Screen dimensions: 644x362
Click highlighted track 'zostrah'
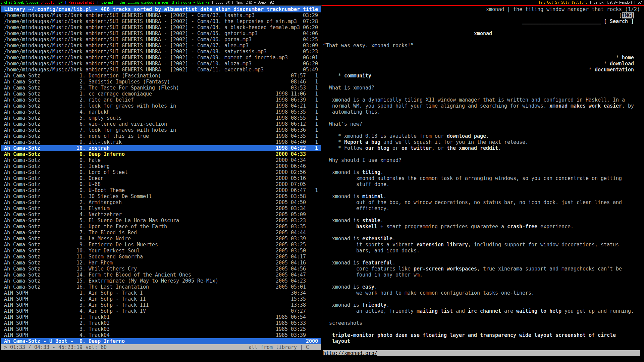(x=161, y=148)
